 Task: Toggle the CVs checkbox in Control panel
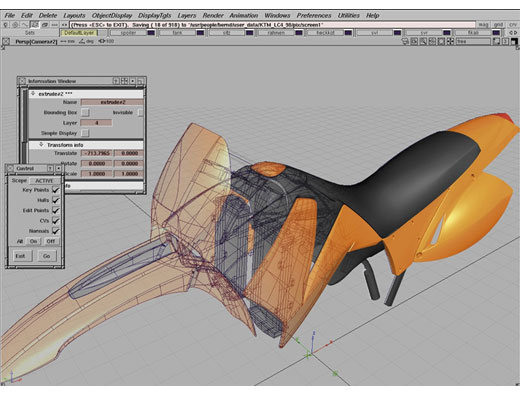point(56,221)
